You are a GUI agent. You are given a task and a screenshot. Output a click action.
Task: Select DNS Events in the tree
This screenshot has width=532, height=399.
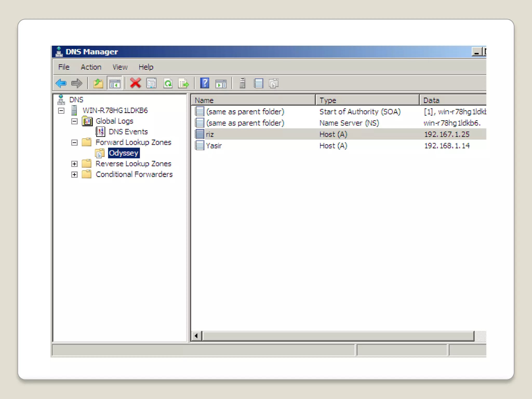pos(128,132)
